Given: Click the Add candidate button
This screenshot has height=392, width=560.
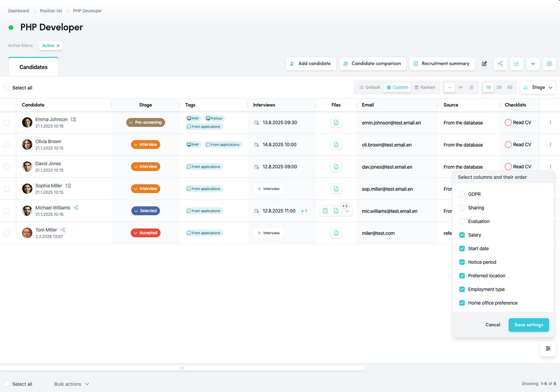Looking at the screenshot, I should coord(310,64).
